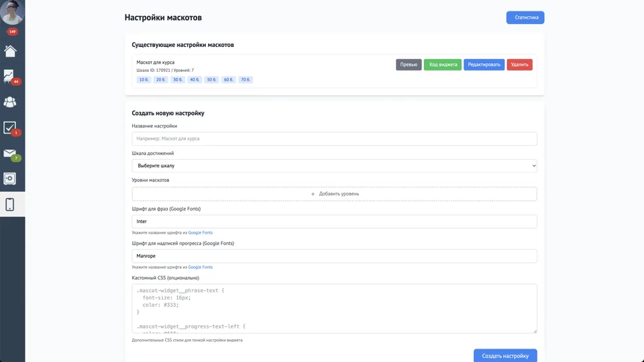Click the Редактировать button
This screenshot has height=362, width=644.
click(484, 64)
